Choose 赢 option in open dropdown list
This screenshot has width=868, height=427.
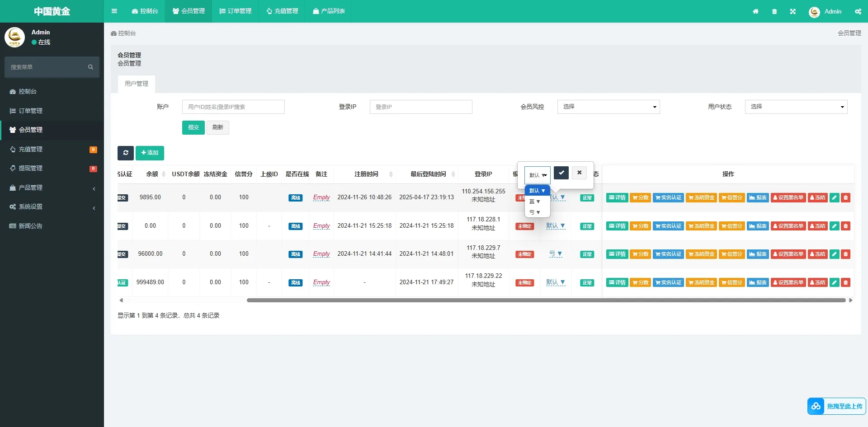click(535, 202)
